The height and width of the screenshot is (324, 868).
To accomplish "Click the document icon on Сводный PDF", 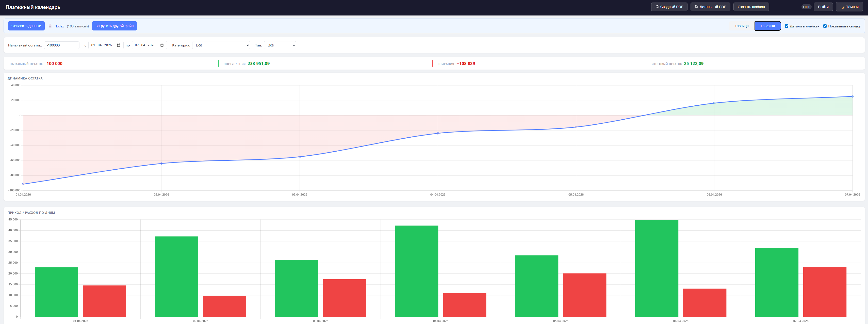I will 657,7.
